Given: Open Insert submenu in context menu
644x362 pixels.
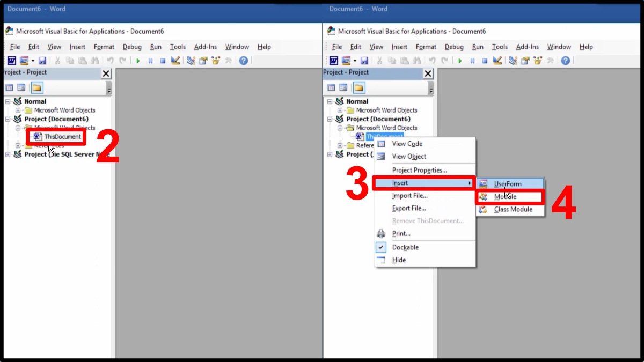Looking at the screenshot, I should (425, 183).
